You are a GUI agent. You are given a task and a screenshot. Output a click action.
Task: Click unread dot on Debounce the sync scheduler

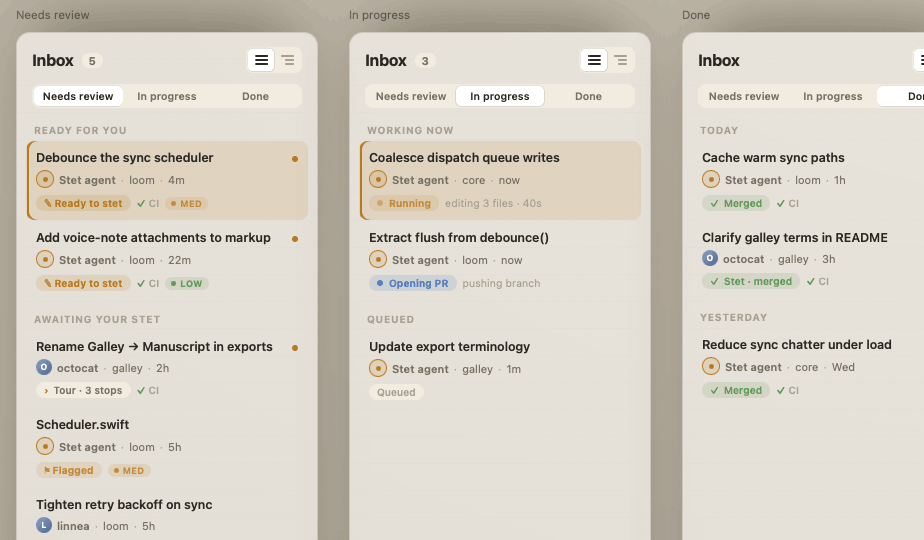295,159
